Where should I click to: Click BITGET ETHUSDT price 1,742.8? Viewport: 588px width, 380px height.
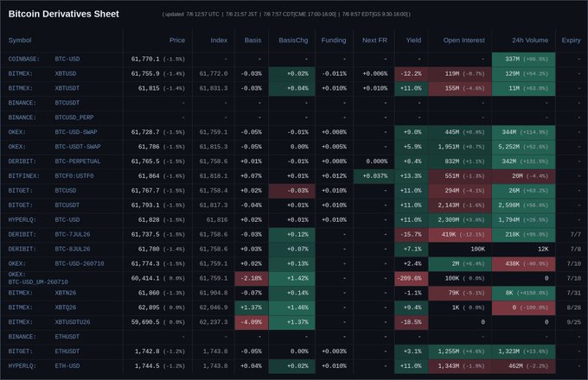pos(147,351)
